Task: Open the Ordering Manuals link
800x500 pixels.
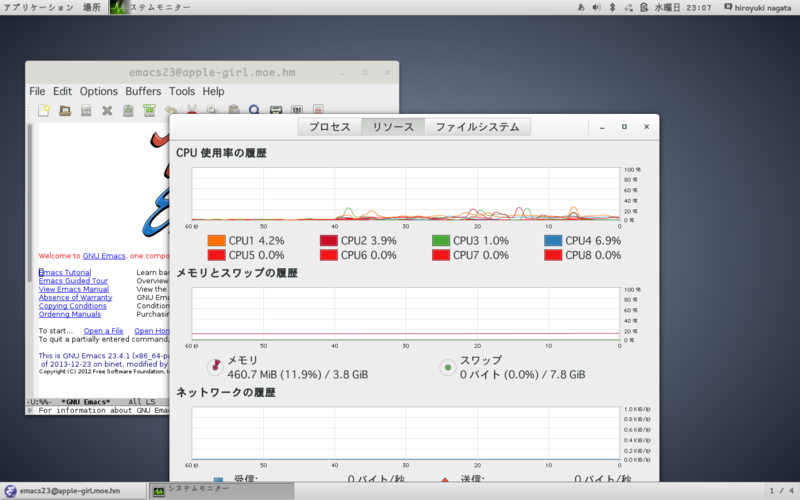Action: click(70, 314)
